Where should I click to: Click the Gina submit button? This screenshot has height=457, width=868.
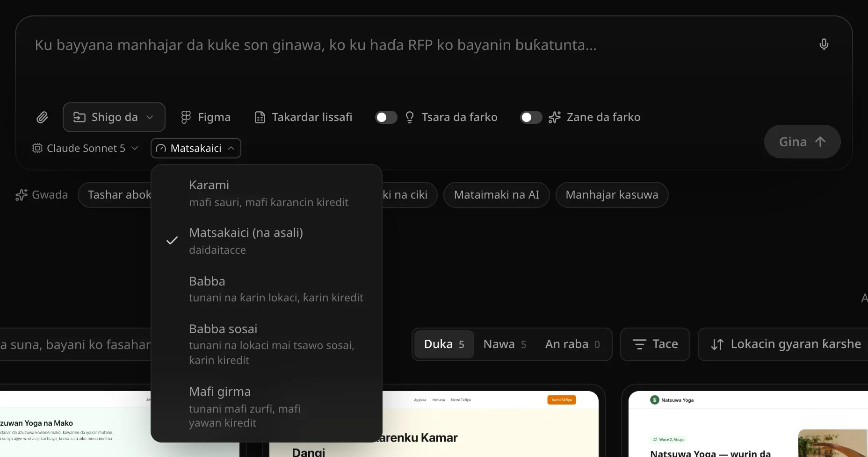click(802, 142)
